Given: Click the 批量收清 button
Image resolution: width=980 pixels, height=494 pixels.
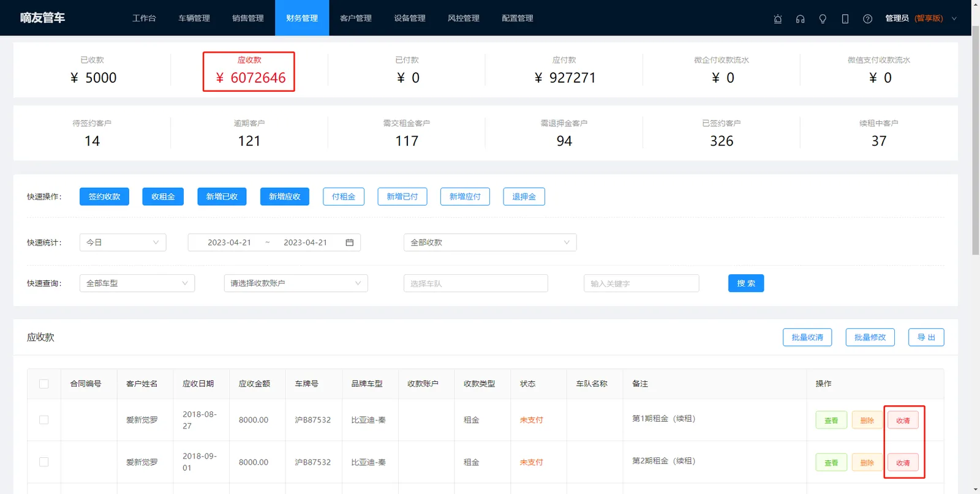Looking at the screenshot, I should (x=807, y=337).
